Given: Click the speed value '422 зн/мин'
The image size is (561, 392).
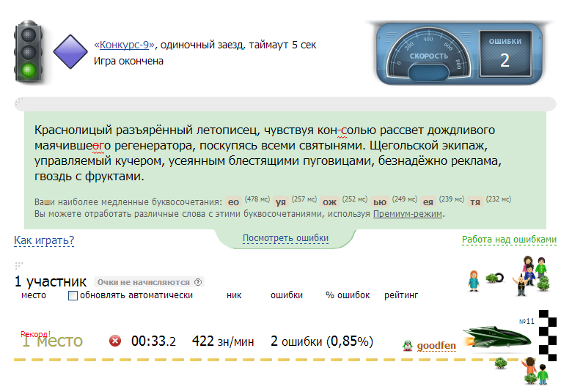Looking at the screenshot, I should (223, 341).
